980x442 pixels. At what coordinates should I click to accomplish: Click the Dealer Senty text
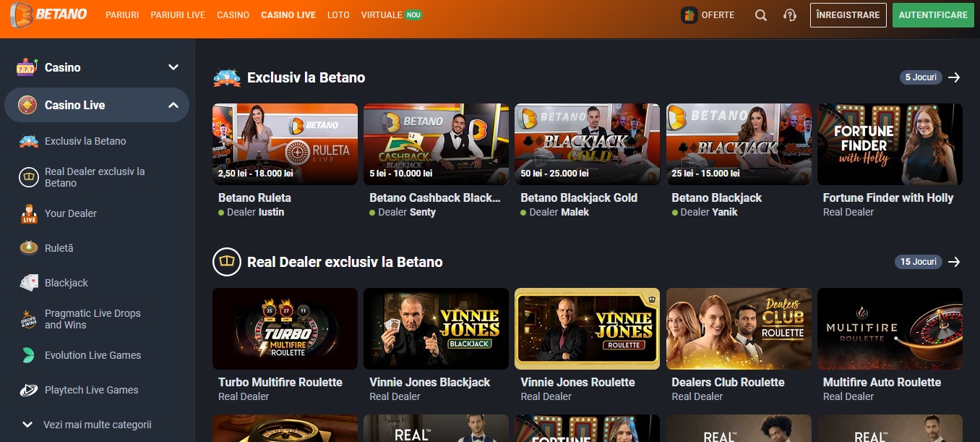click(407, 212)
